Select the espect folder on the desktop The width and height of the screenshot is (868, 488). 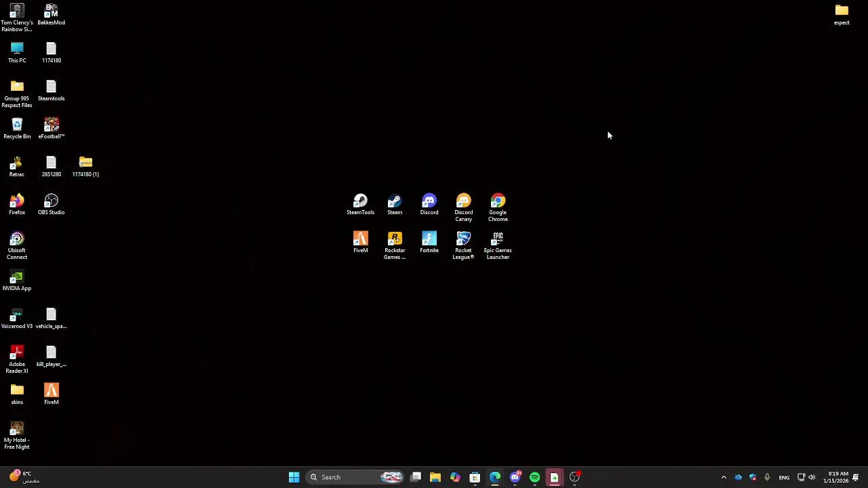click(x=842, y=15)
